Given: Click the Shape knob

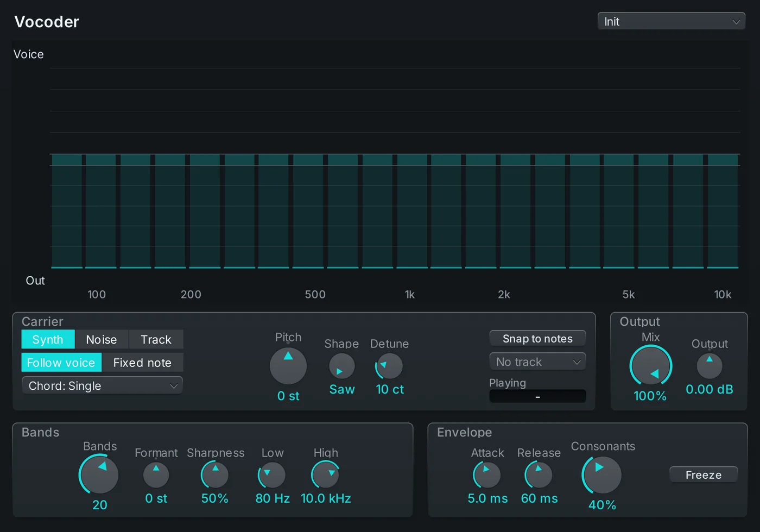Looking at the screenshot, I should click(x=342, y=366).
